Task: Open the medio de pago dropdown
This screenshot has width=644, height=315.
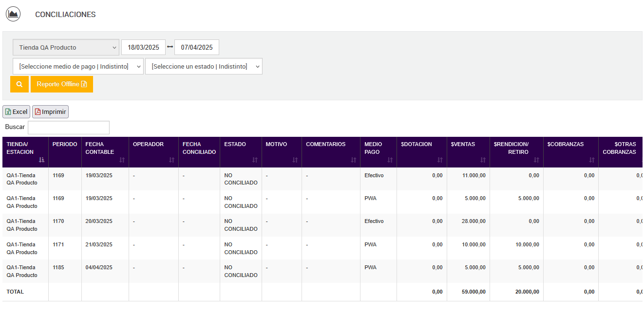Action: click(x=78, y=67)
